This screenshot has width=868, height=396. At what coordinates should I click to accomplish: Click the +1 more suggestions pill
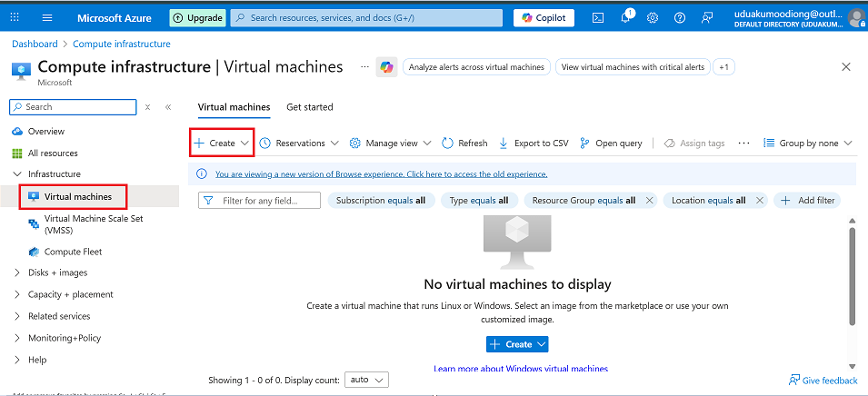tap(724, 67)
